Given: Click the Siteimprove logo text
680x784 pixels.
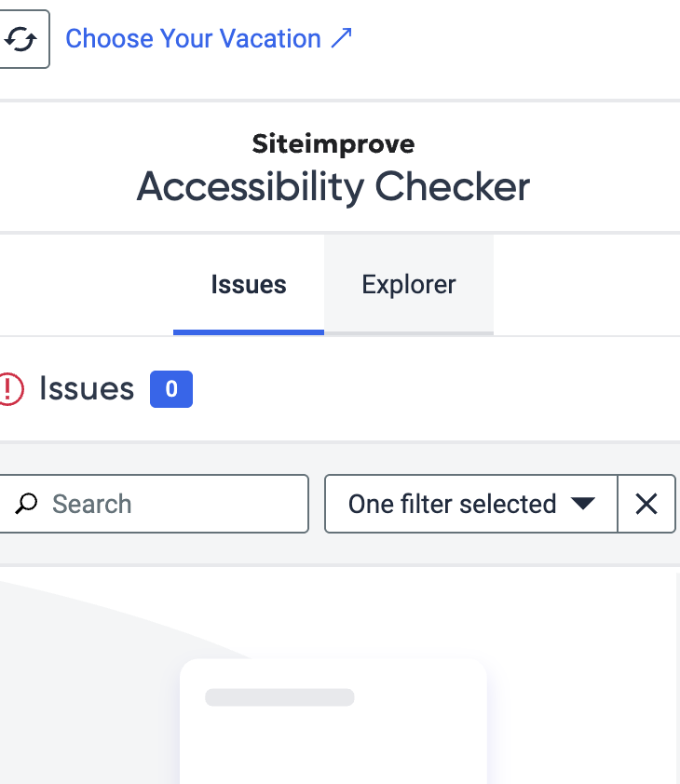Looking at the screenshot, I should (x=333, y=144).
